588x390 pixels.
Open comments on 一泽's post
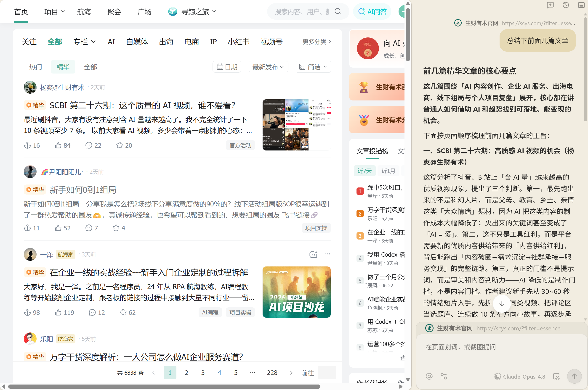(x=92, y=312)
